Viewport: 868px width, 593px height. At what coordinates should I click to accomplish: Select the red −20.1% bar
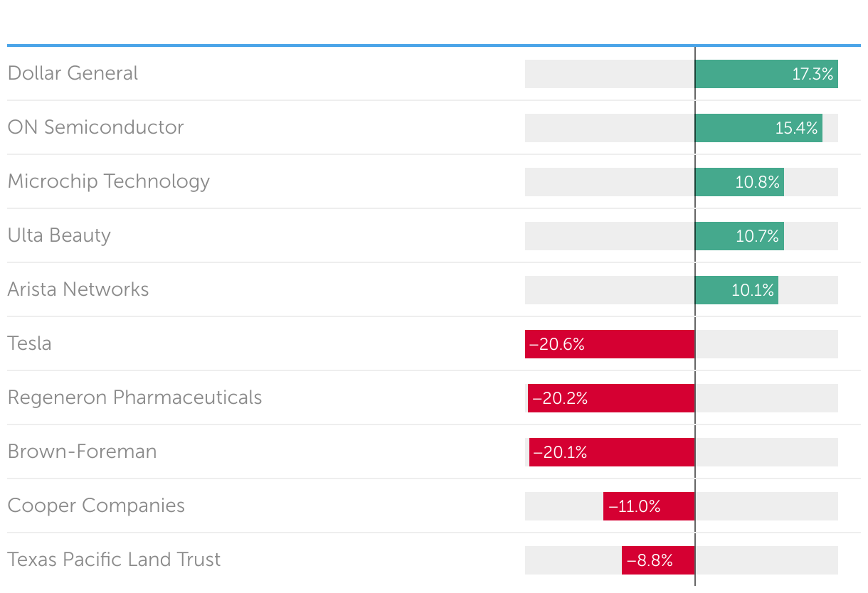click(612, 452)
